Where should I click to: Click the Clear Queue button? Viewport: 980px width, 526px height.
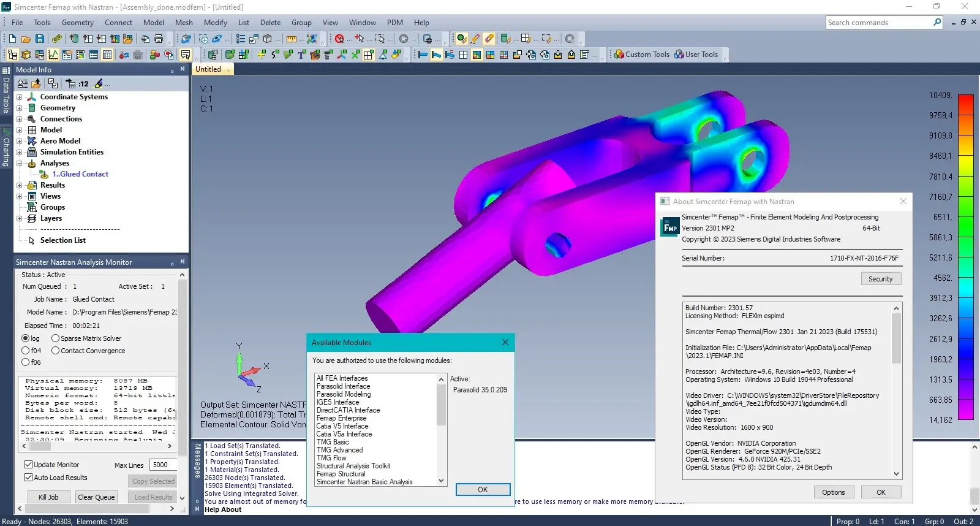[96, 497]
